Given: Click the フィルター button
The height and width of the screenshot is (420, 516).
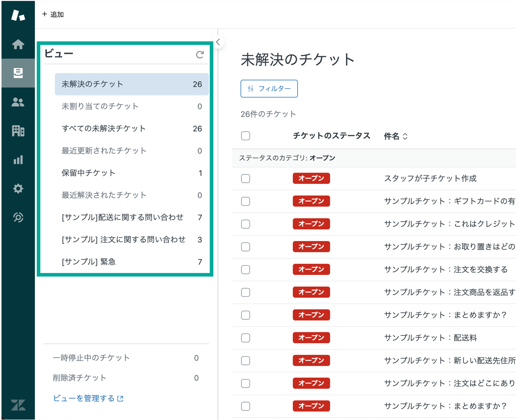Looking at the screenshot, I should [269, 89].
